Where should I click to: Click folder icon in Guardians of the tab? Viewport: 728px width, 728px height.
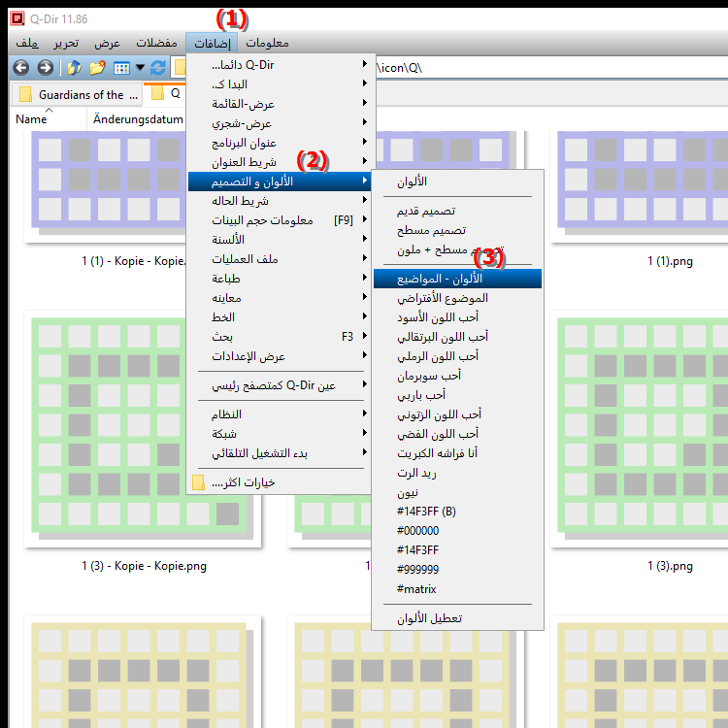[25, 95]
